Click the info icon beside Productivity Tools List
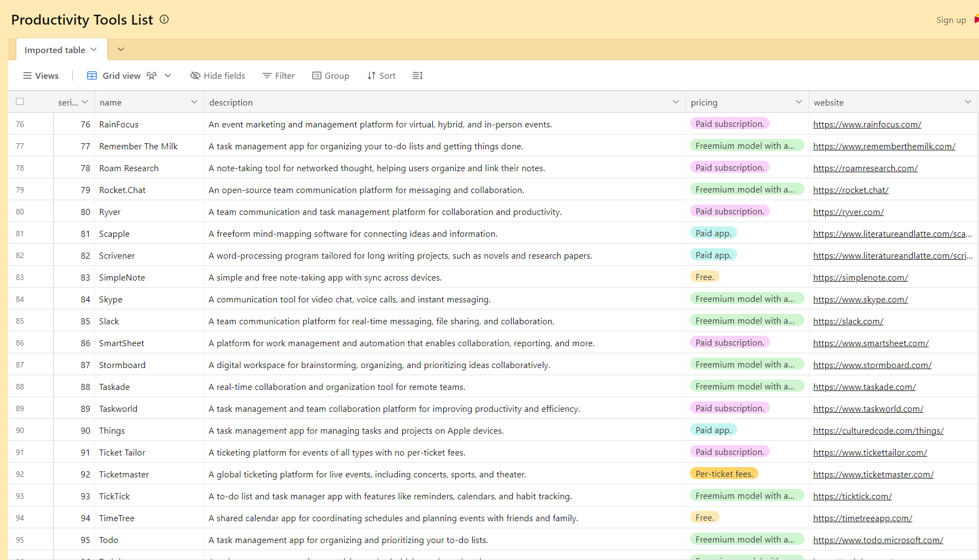This screenshot has height=560, width=979. point(164,20)
